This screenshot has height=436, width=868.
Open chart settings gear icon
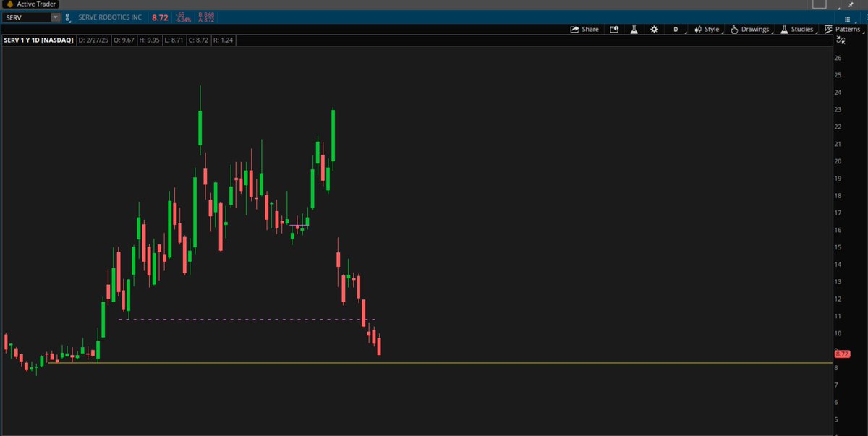tap(655, 30)
